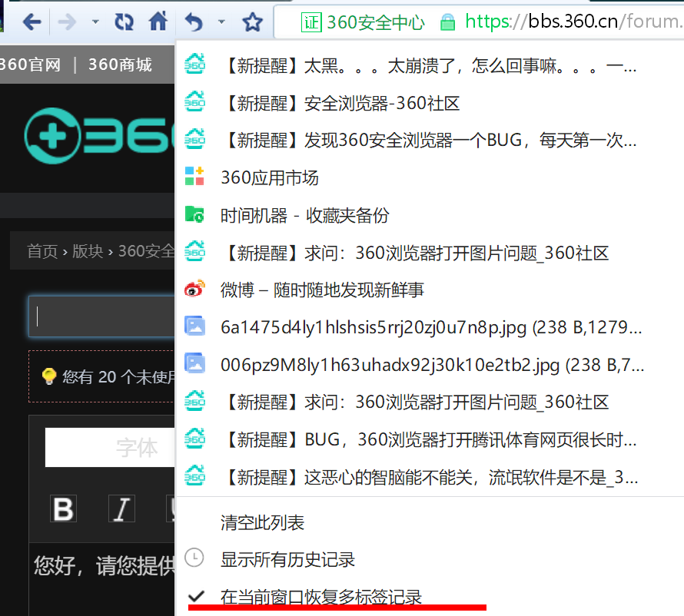The width and height of the screenshot is (684, 616).
Task: Reopen the 6a1475d4ly1hlshsis5rrj20zj0u7n8p.jpg entry
Action: click(430, 327)
